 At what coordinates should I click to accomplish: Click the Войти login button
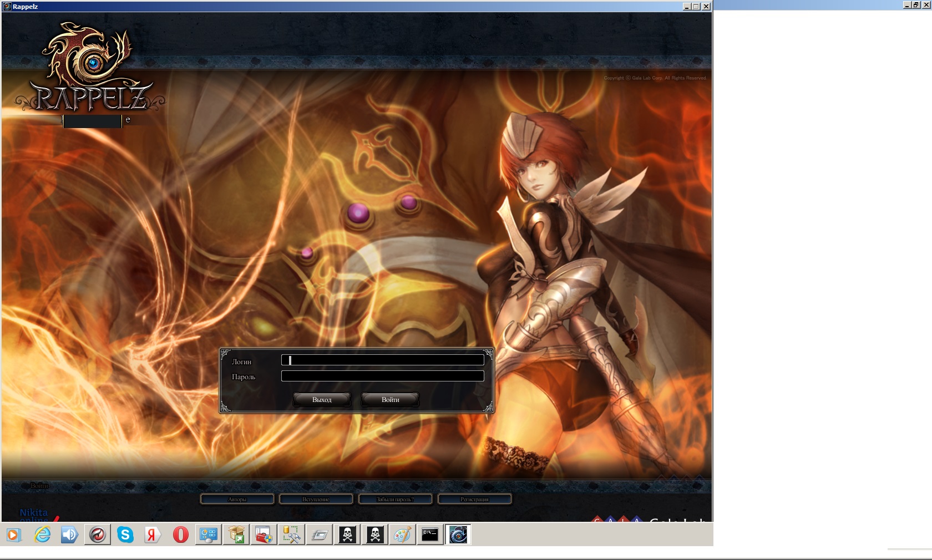(390, 399)
